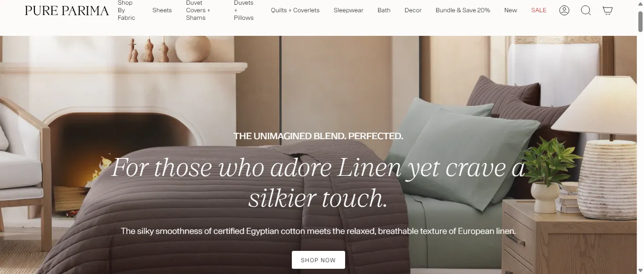Open the Sheets menu
This screenshot has height=274, width=644.
pyautogui.click(x=162, y=10)
